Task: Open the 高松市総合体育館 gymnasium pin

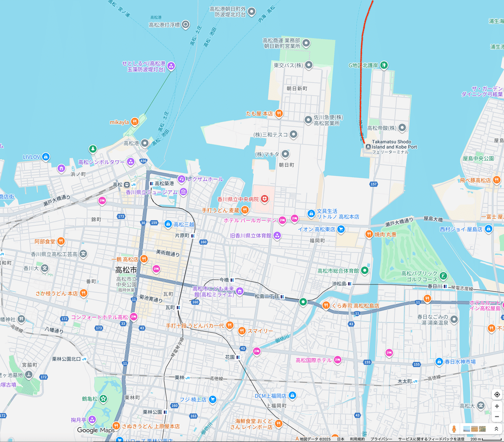Action: click(365, 271)
